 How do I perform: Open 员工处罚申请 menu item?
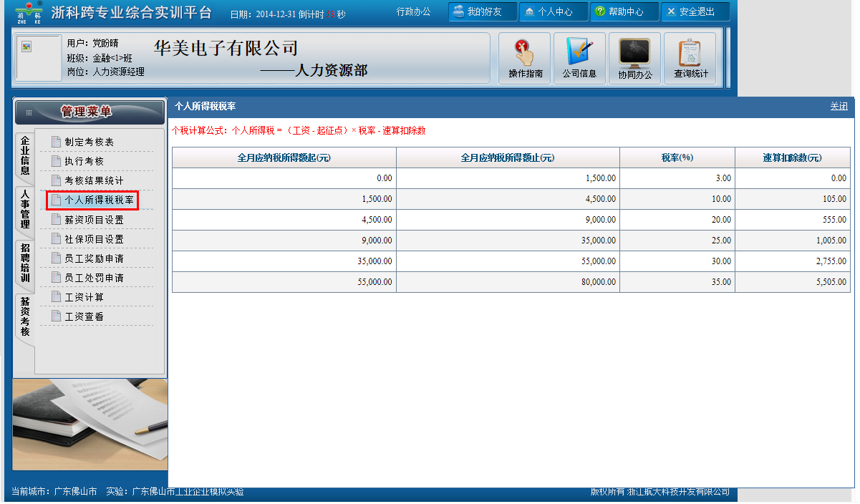click(x=94, y=278)
